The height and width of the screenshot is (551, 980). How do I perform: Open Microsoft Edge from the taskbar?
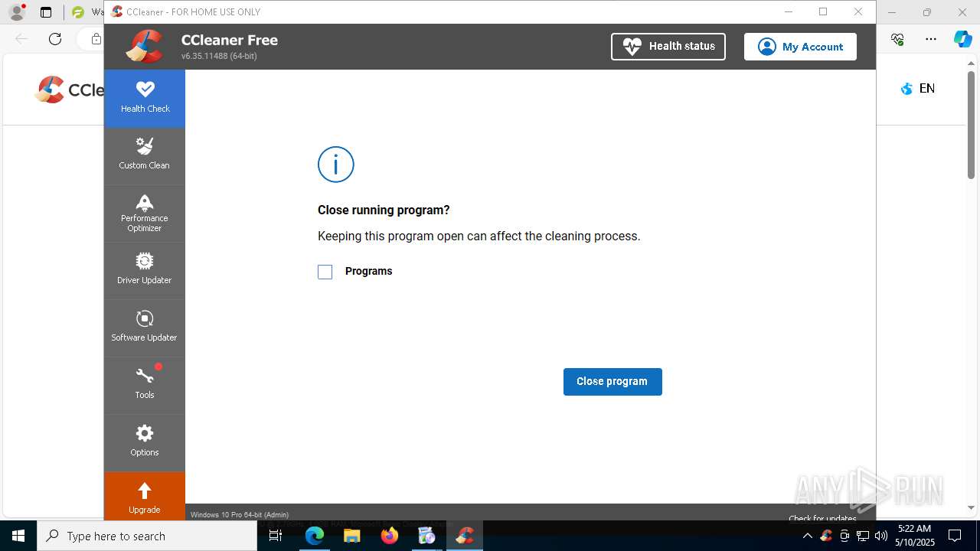[x=315, y=536]
